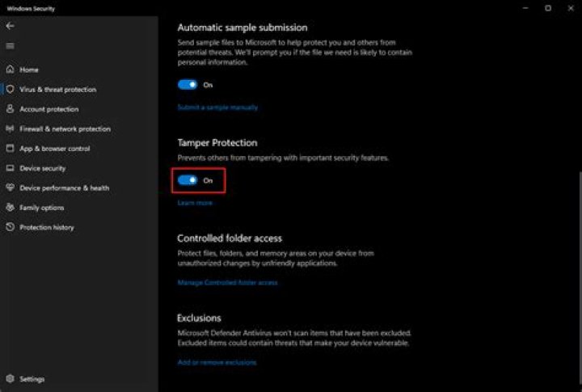Screen dimensions: 582x392
Task: Click the Tamper Protection heading
Action: (217, 143)
